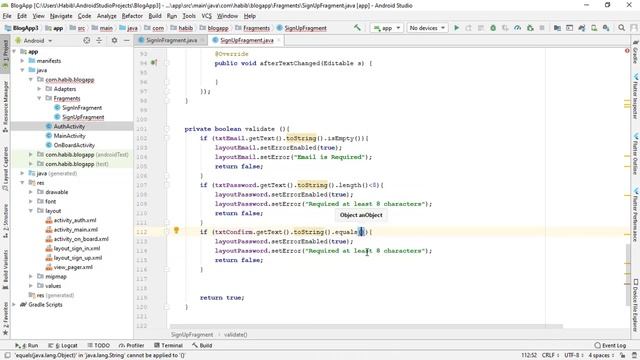Expand Gradle Scripts node
The image size is (640, 360).
(14, 304)
